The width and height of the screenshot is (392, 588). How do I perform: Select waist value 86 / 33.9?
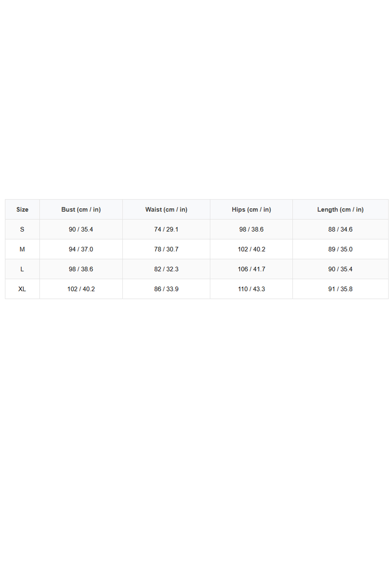coord(166,289)
